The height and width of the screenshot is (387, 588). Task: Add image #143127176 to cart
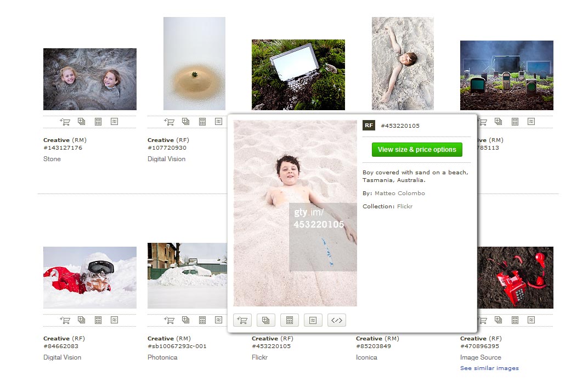(x=65, y=122)
